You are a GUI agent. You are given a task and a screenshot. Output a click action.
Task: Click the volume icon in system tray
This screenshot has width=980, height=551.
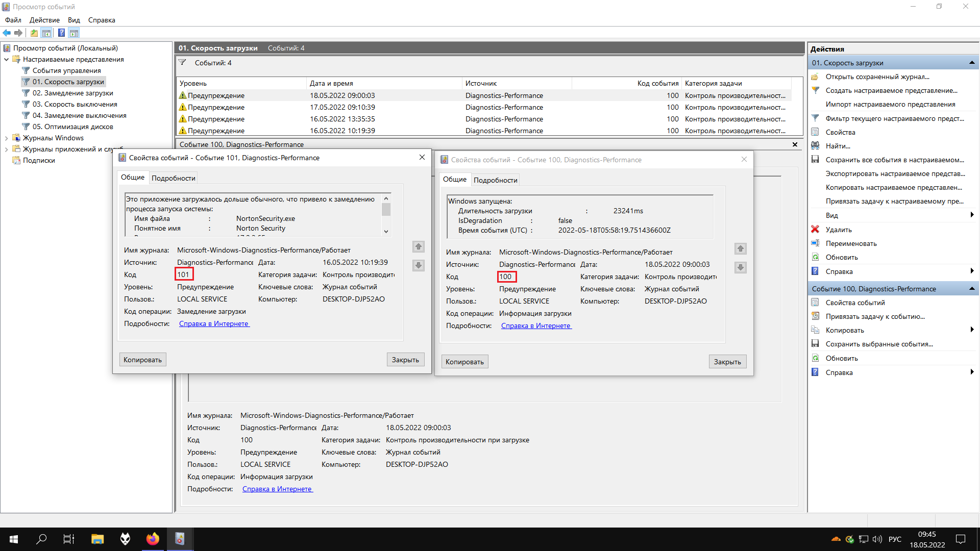pos(877,539)
